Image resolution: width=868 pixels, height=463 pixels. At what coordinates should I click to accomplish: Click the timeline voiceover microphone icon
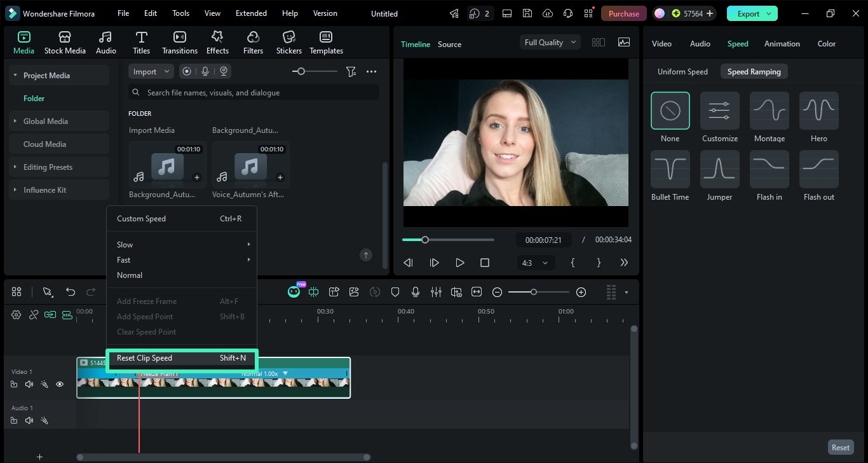point(416,292)
